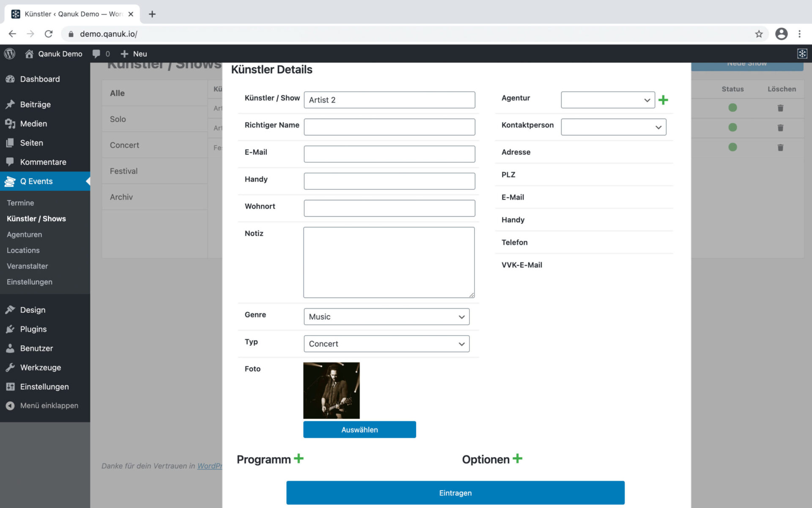Click the delete trash icon in second row
This screenshot has width=812, height=508.
pos(780,127)
